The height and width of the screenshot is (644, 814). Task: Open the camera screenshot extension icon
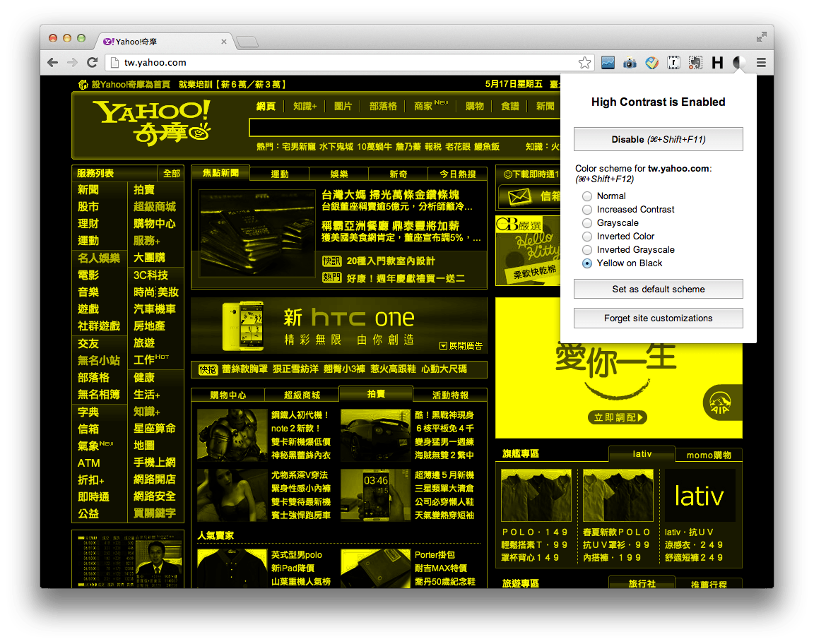[x=630, y=63]
